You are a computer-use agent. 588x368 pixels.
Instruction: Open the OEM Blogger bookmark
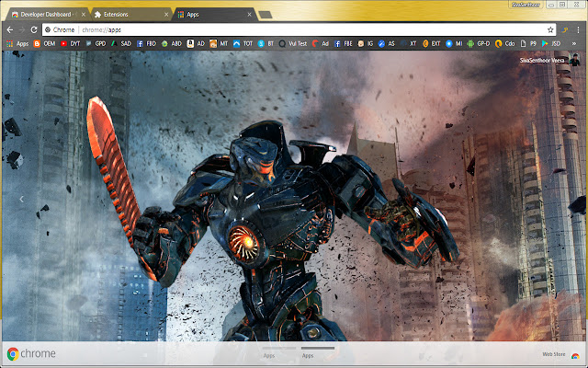pos(44,43)
